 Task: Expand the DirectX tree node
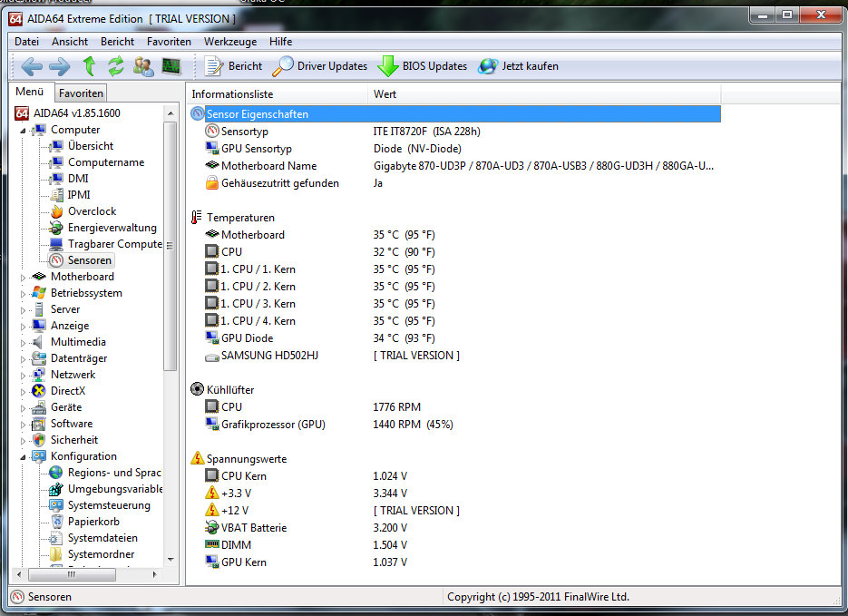(23, 392)
